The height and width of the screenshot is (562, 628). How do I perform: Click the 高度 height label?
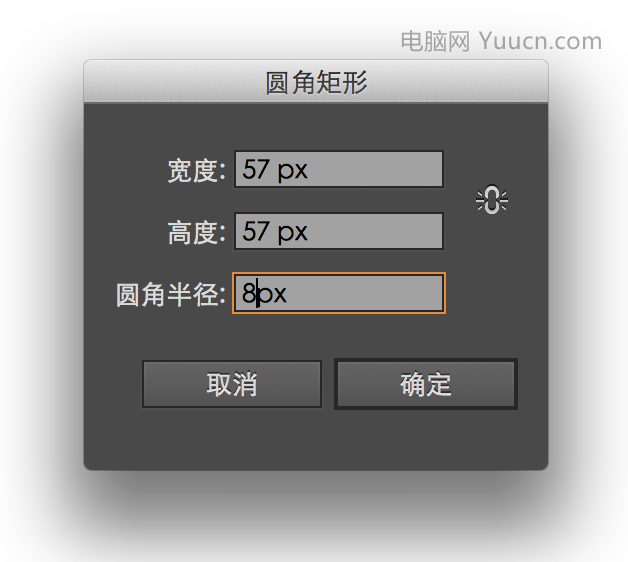pos(196,232)
